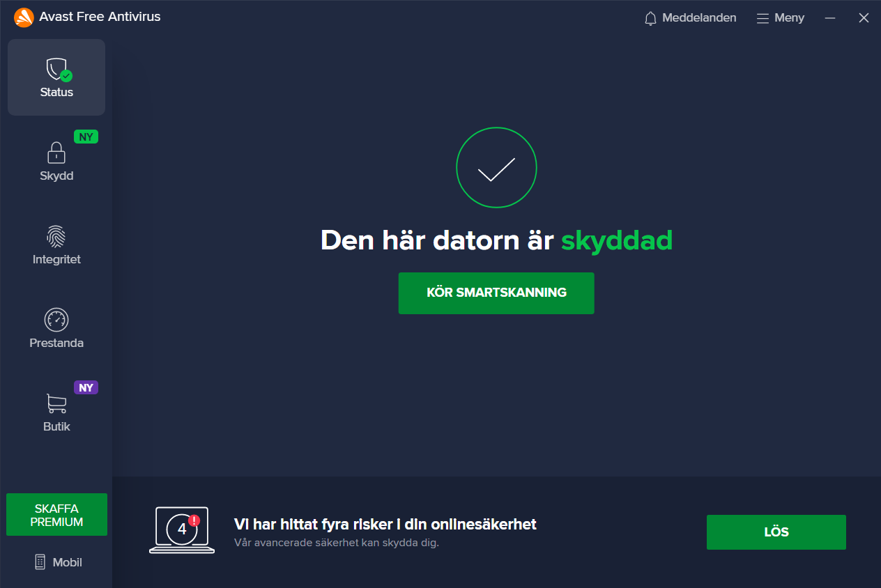Run the smart scan with KÖR SMARTSKANNING
The height and width of the screenshot is (588, 881).
496,293
